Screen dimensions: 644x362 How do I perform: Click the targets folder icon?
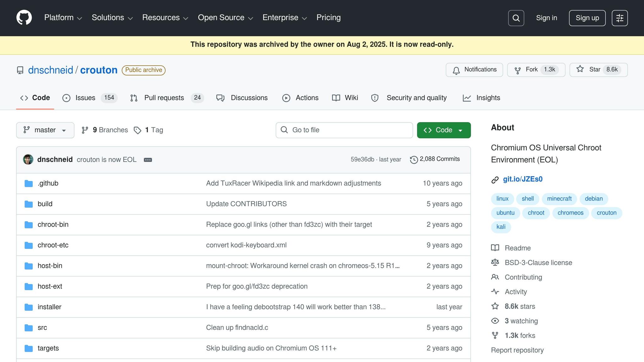click(29, 348)
